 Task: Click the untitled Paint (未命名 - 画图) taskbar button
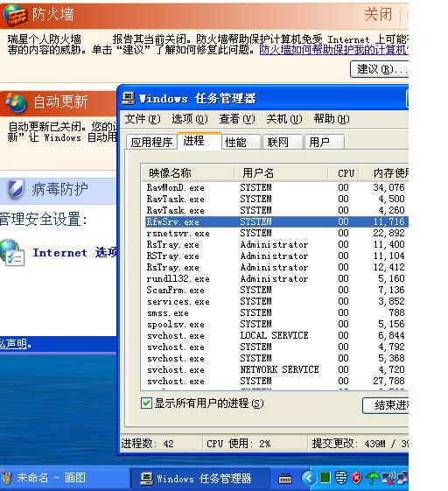[x=64, y=478]
